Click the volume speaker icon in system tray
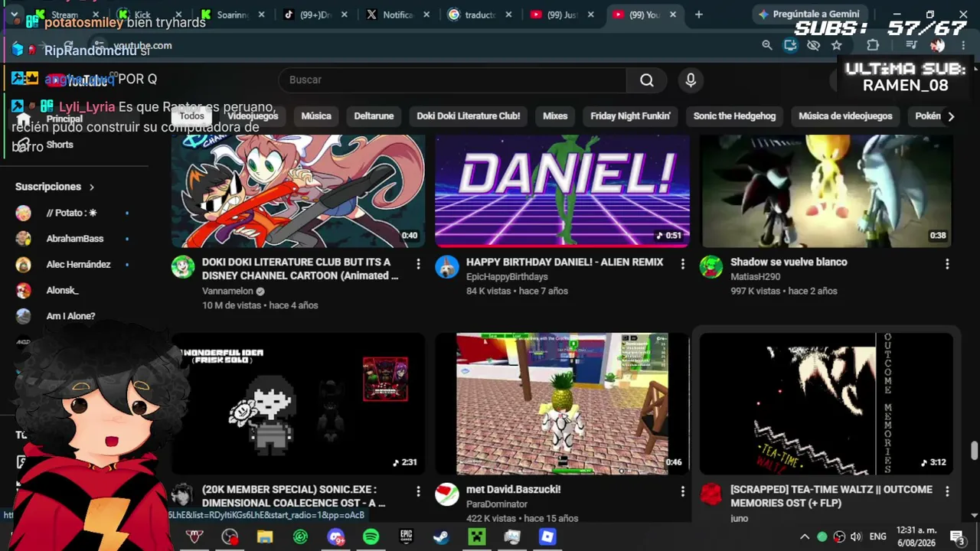The image size is (980, 551). click(x=856, y=536)
